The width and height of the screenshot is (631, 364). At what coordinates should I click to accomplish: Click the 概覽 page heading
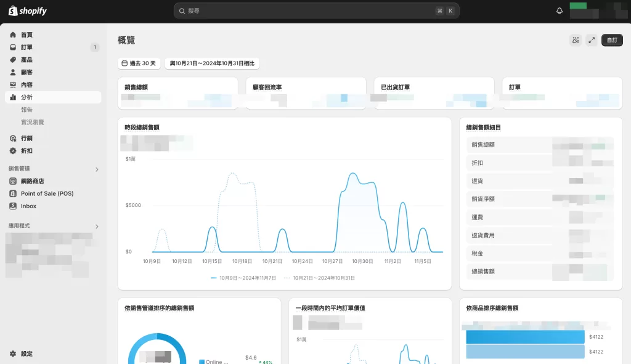click(126, 40)
